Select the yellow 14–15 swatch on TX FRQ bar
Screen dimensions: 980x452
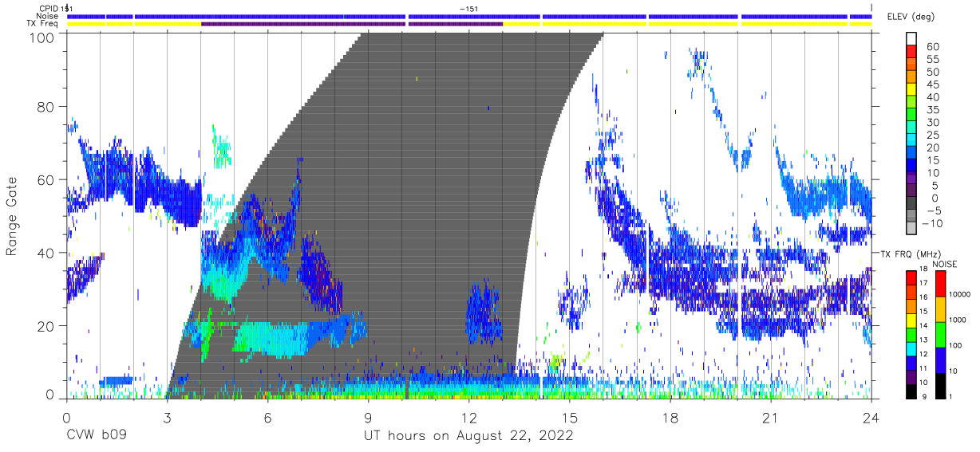[x=911, y=319]
